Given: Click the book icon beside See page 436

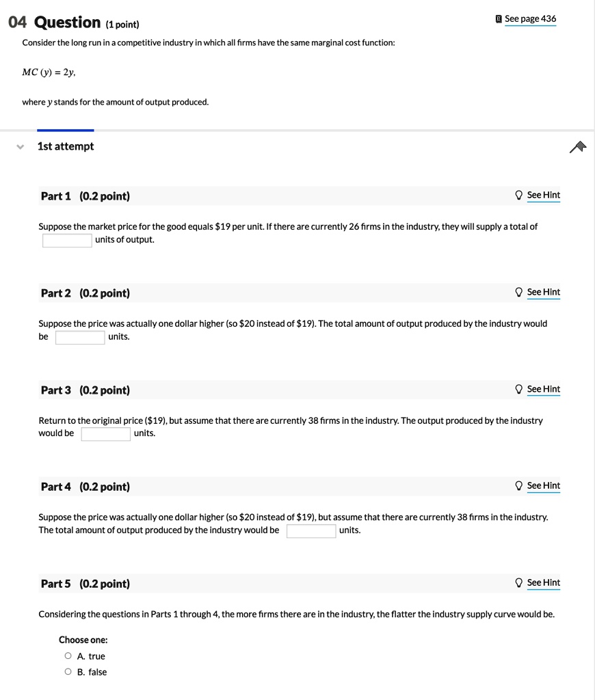Looking at the screenshot, I should (x=499, y=19).
